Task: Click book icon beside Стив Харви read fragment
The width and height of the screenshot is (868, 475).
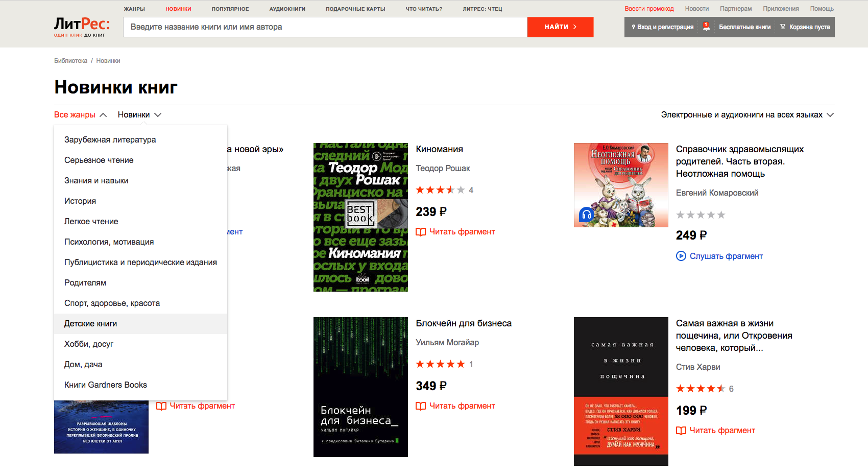Action: tap(681, 431)
